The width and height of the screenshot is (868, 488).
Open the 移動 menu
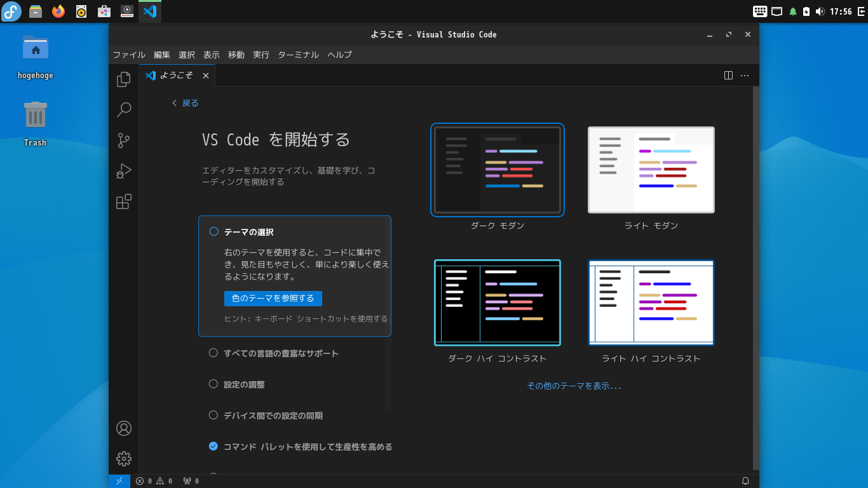pos(236,55)
